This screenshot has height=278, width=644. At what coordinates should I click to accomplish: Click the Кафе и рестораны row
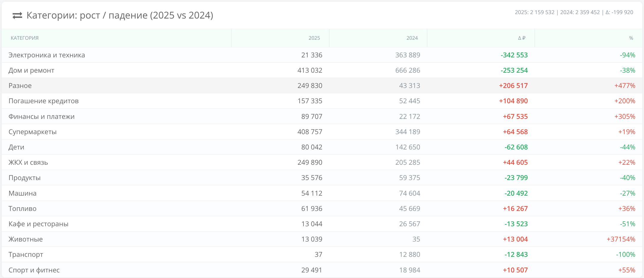[x=39, y=224]
